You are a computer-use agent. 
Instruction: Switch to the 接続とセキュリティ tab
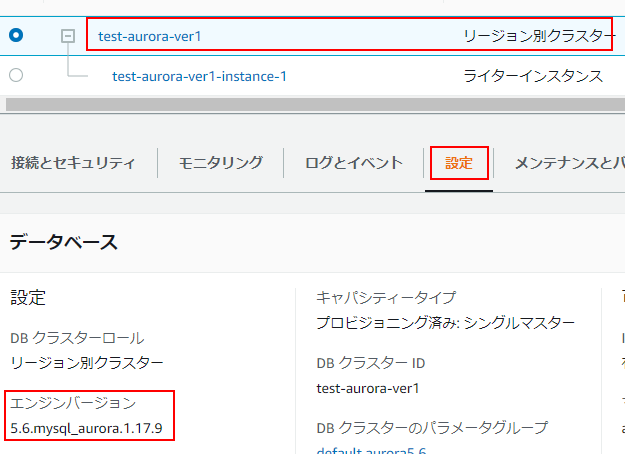(x=73, y=163)
